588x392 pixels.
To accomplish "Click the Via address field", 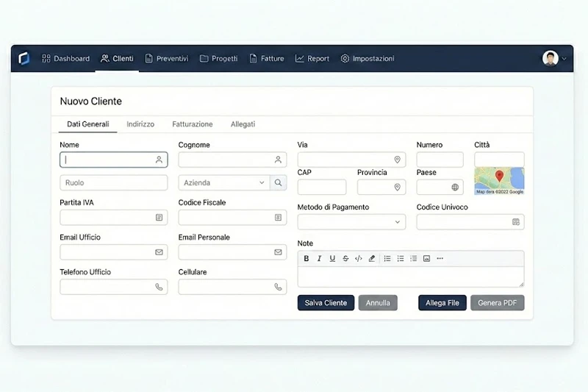I will pyautogui.click(x=351, y=160).
